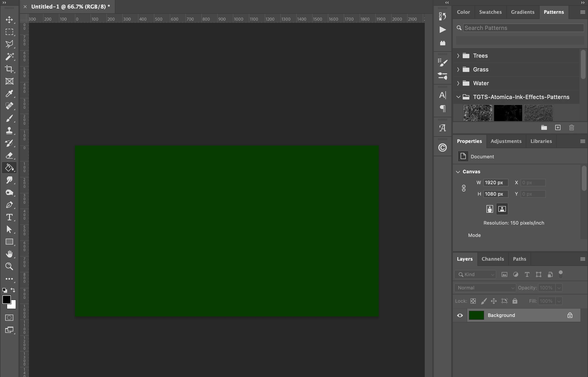Select the Zoom tool
The width and height of the screenshot is (588, 377).
pos(9,266)
